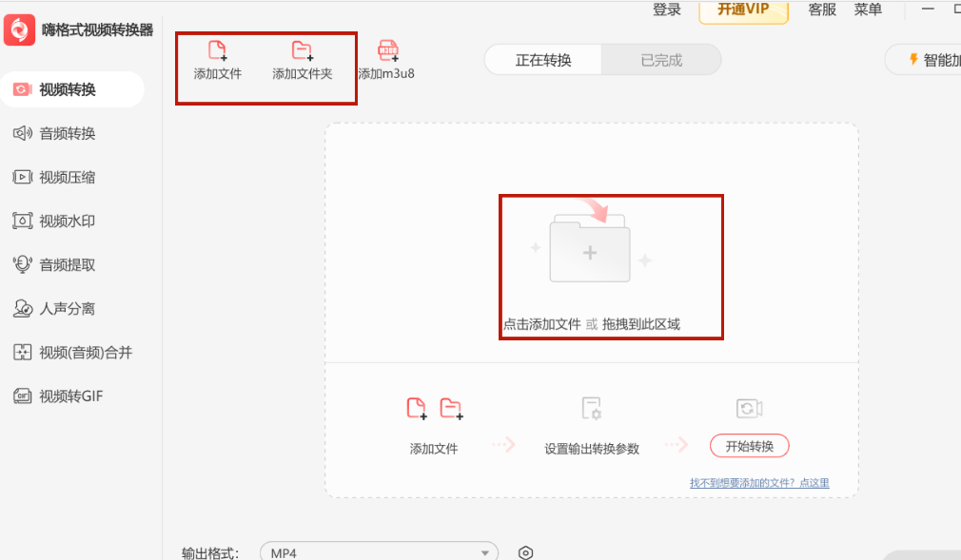Switch to the 已完成 tab

[660, 59]
